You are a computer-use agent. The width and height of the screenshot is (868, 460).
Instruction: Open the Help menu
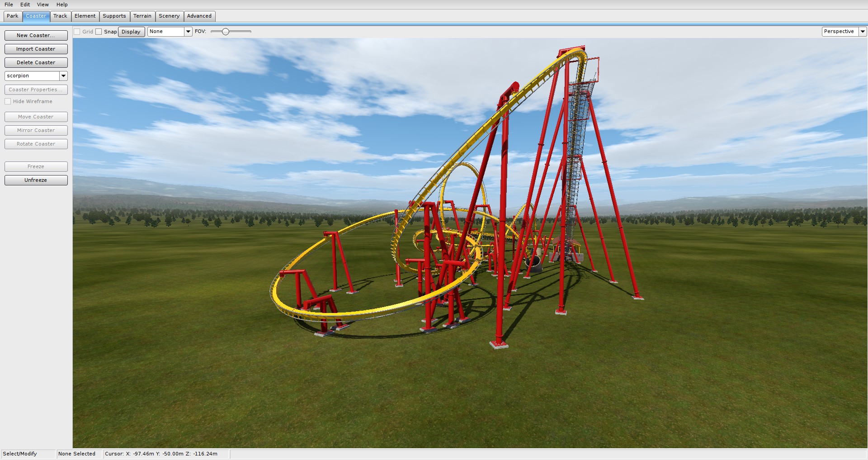pos(62,5)
